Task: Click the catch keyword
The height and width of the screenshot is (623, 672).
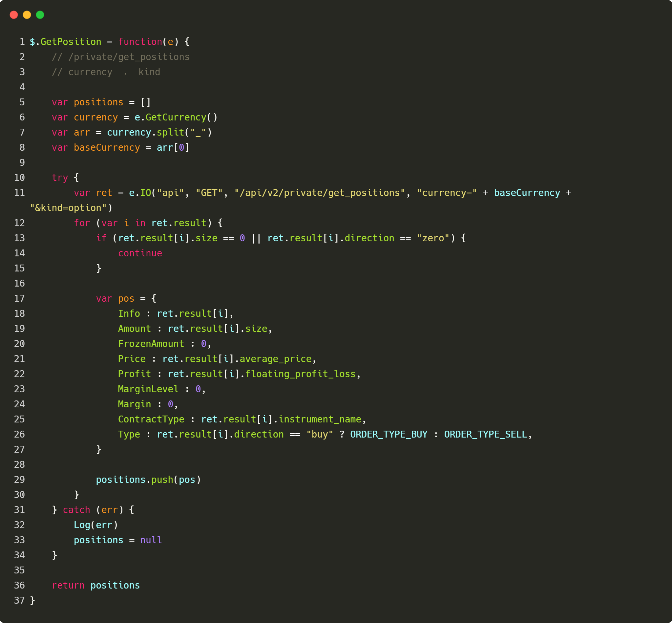Action: pyautogui.click(x=76, y=510)
